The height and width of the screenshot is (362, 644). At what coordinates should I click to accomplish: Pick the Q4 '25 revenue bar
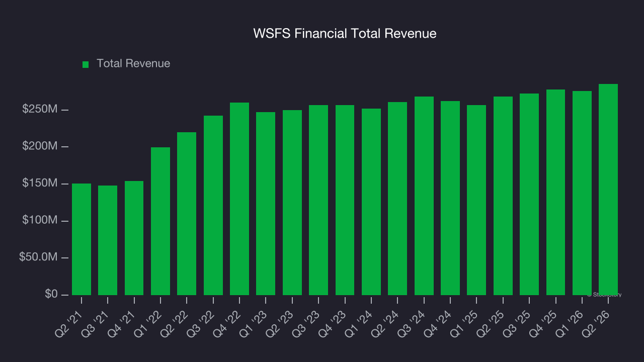(556, 192)
